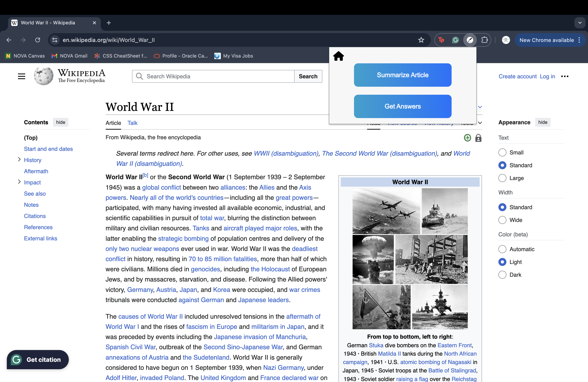The image size is (588, 382).
Task: Click the Summarize Article button
Action: (x=402, y=75)
